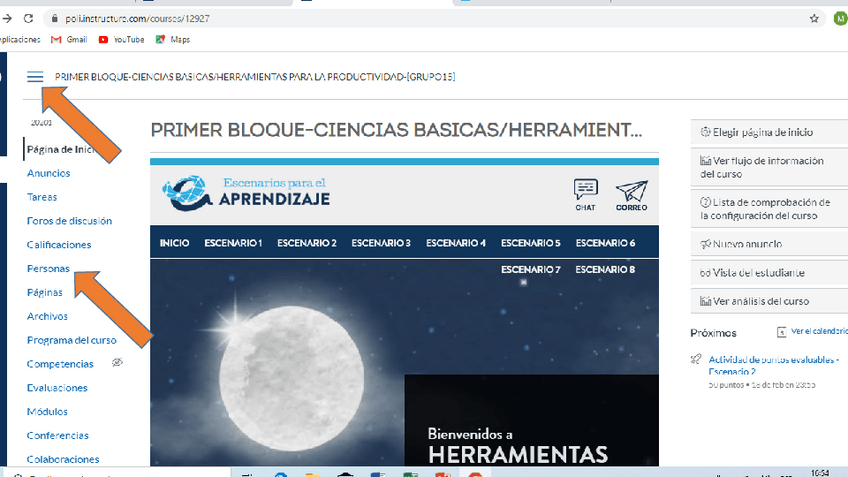Select the INICIO tab in banner
Image resolution: width=848 pixels, height=477 pixels.
click(175, 243)
